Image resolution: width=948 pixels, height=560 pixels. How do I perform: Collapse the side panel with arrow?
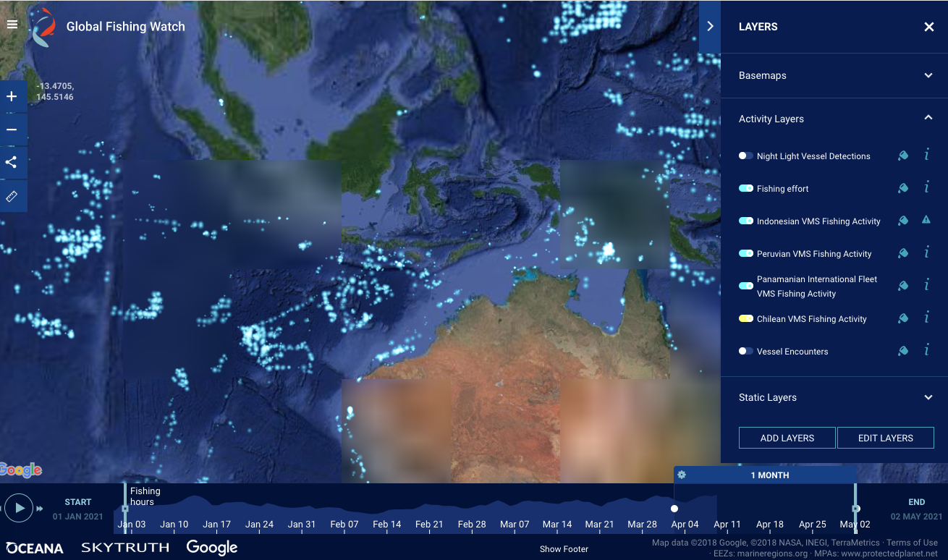710,26
